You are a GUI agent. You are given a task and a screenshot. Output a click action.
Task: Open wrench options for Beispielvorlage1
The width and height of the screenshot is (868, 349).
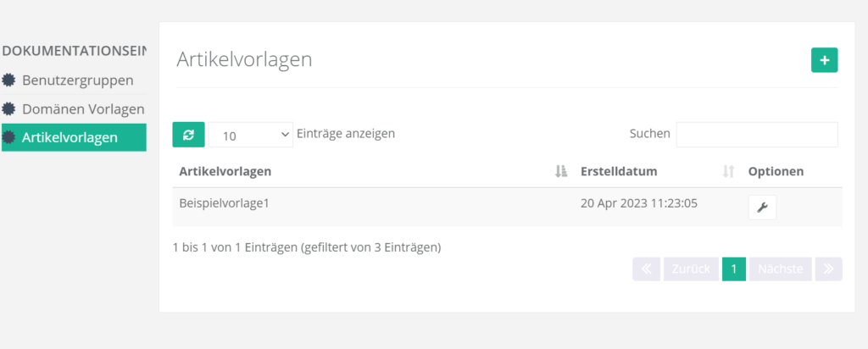(761, 208)
